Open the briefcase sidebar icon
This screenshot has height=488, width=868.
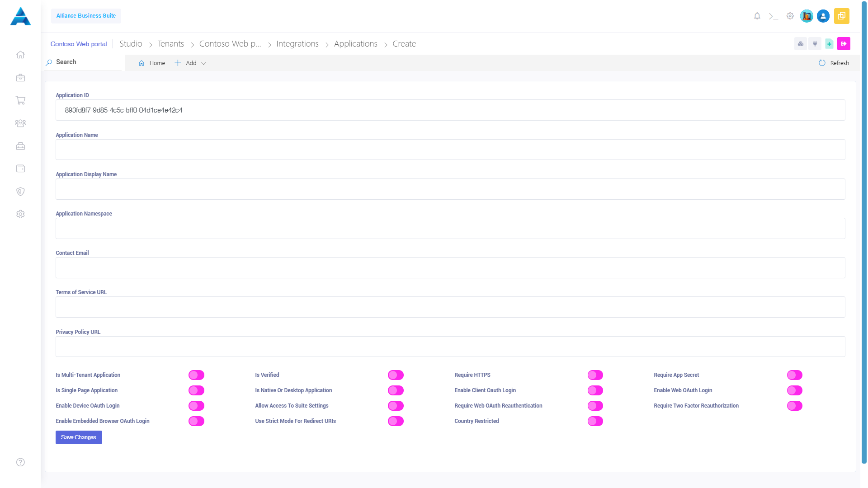[20, 78]
